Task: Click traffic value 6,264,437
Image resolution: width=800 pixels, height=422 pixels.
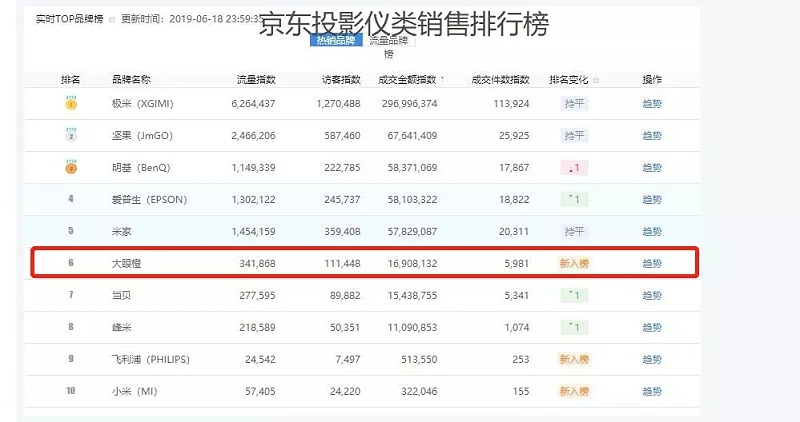Action: click(253, 104)
